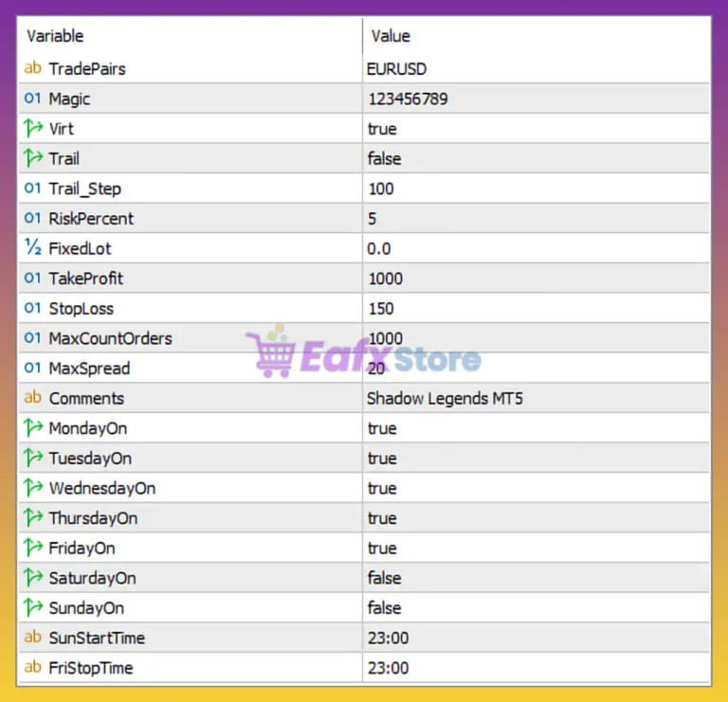This screenshot has width=728, height=702.
Task: Click the integer icon beside StopLoss
Action: click(32, 308)
